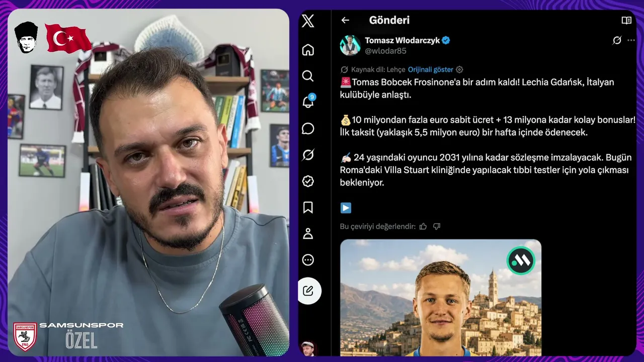Open the More circle menu in the sidebar
644x362 pixels.
pos(308,260)
